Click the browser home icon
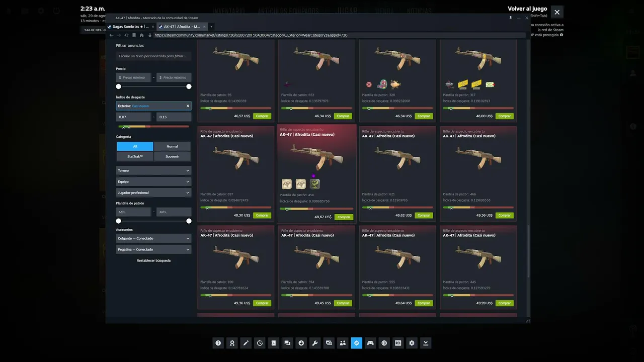Image resolution: width=644 pixels, height=362 pixels. 142,35
